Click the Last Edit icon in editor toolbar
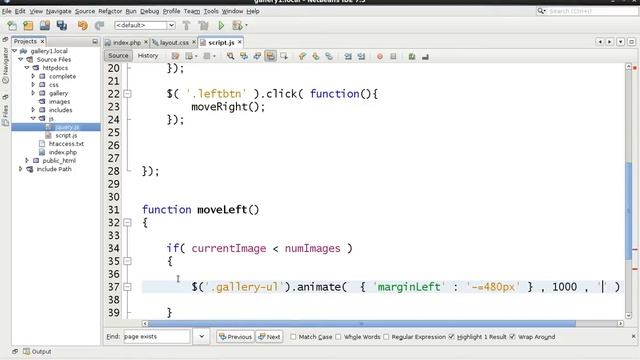The image size is (640, 360). [176, 56]
